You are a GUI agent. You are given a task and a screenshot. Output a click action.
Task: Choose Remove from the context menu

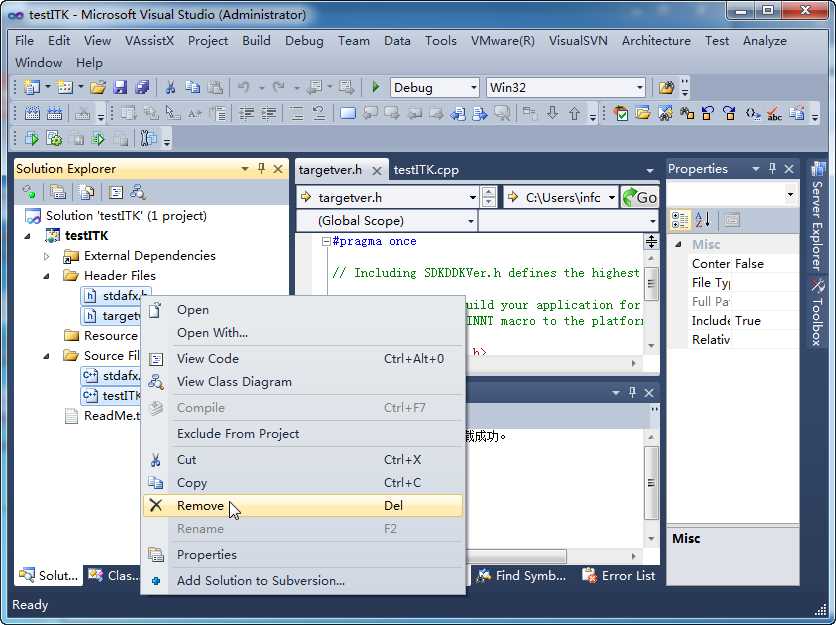coord(303,506)
